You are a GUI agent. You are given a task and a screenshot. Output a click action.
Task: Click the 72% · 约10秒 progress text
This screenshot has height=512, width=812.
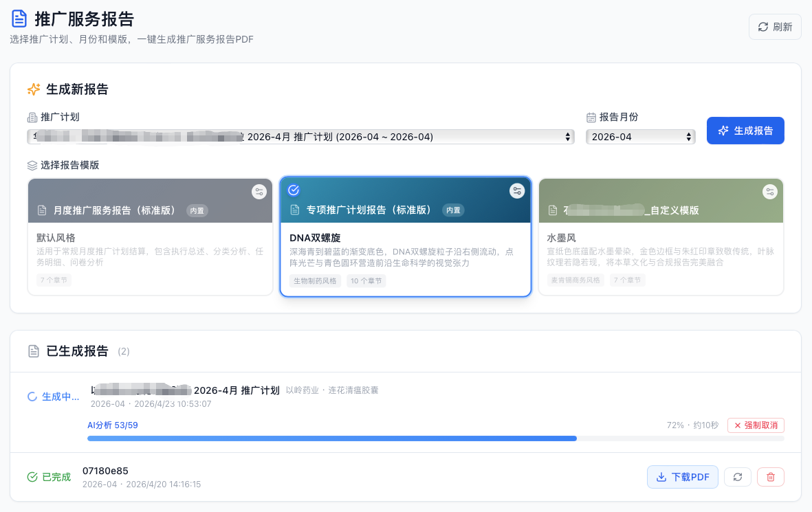pos(692,425)
